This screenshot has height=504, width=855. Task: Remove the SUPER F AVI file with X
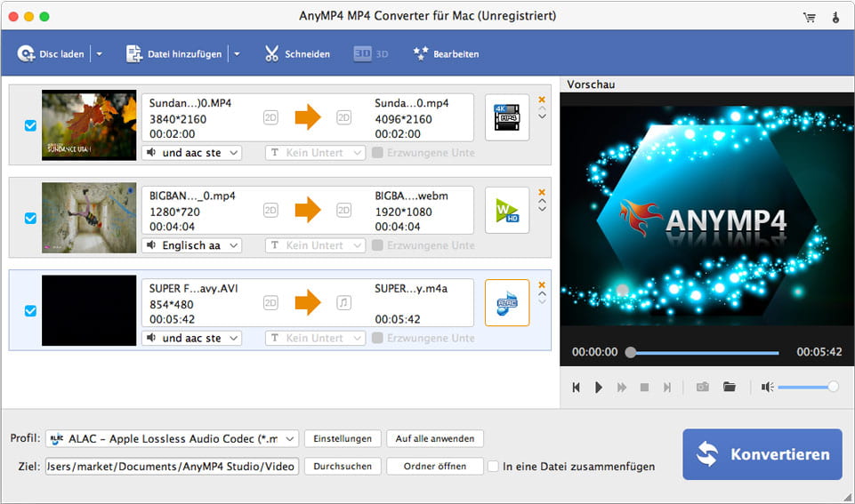pyautogui.click(x=542, y=284)
